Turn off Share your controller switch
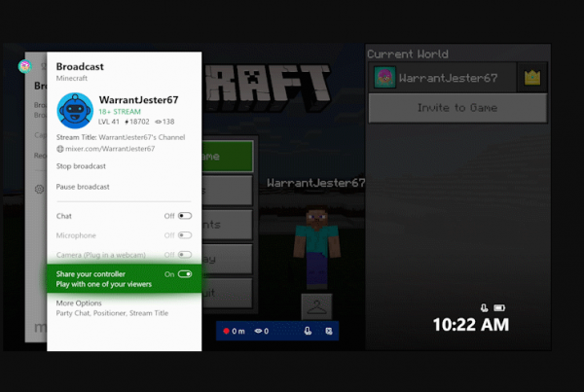This screenshot has width=584, height=392. click(x=185, y=274)
